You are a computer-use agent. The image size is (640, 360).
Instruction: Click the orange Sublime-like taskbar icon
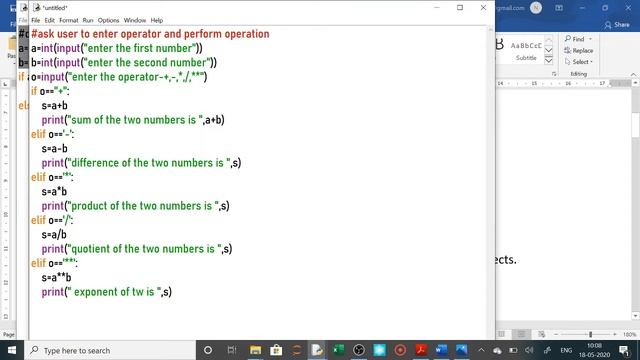(297, 350)
